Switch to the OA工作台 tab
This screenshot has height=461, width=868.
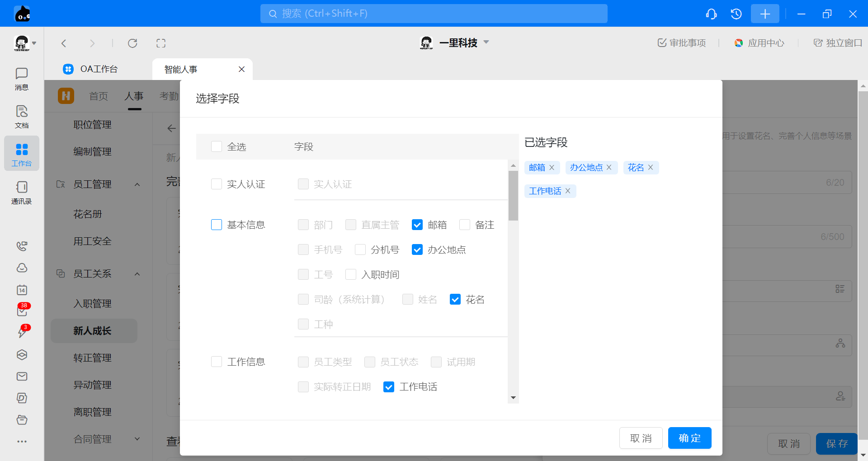pyautogui.click(x=90, y=69)
